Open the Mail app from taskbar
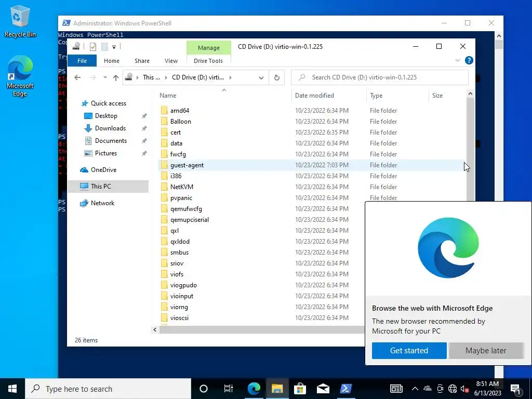Image resolution: width=532 pixels, height=399 pixels. 323,389
